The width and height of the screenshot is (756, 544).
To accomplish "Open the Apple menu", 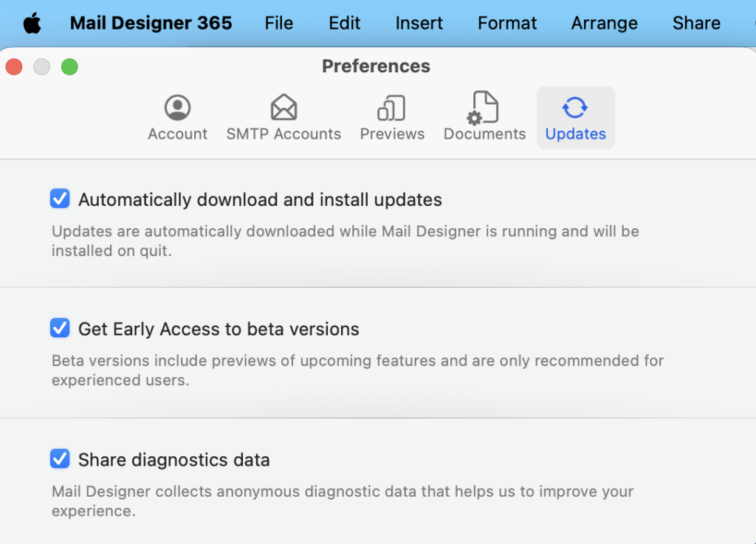I will pyautogui.click(x=32, y=23).
